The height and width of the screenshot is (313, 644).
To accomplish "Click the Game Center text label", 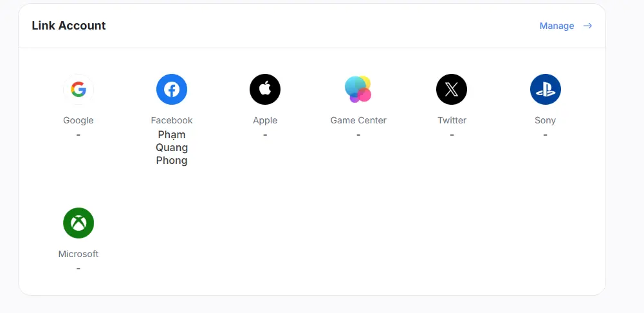I will 358,120.
